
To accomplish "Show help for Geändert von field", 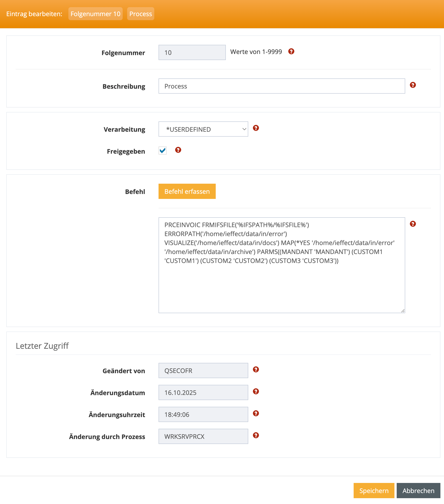I will pos(256,369).
